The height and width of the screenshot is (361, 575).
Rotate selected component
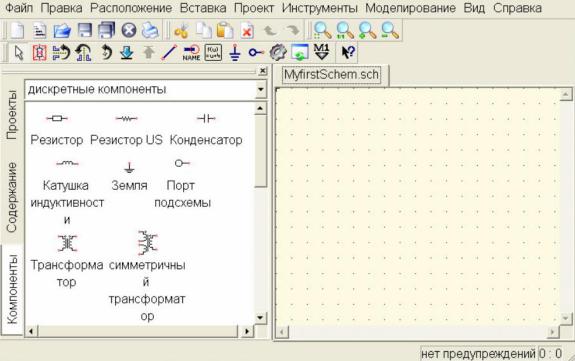106,53
